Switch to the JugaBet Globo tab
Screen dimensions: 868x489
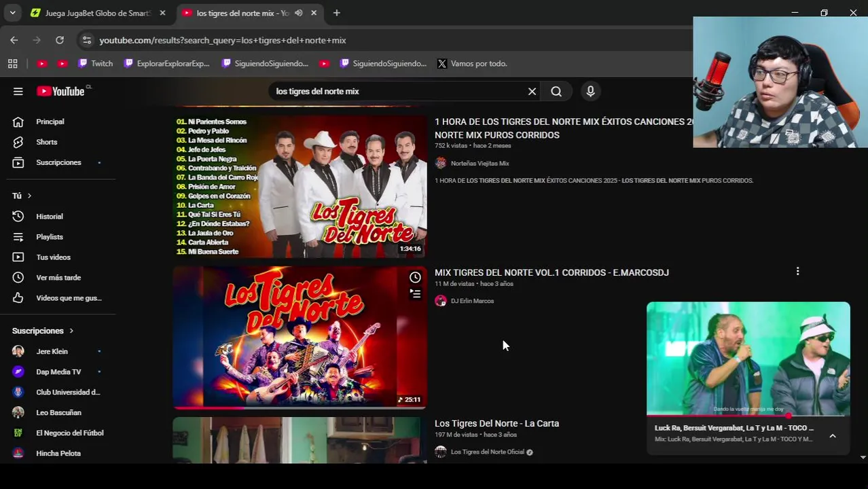pos(91,13)
